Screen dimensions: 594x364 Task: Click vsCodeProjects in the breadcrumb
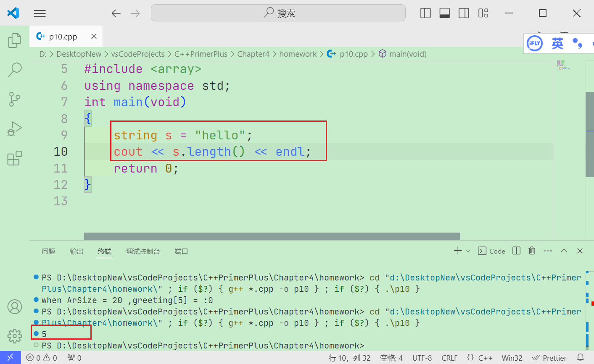click(138, 54)
